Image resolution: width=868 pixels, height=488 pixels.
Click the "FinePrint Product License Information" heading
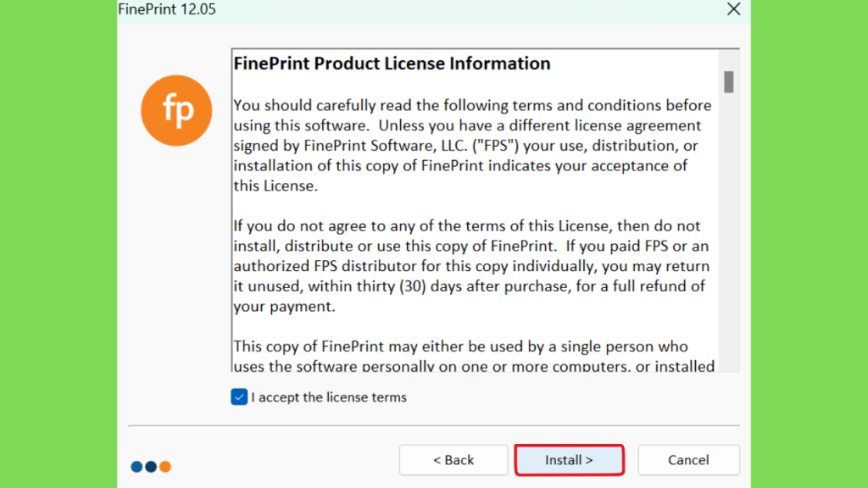392,64
